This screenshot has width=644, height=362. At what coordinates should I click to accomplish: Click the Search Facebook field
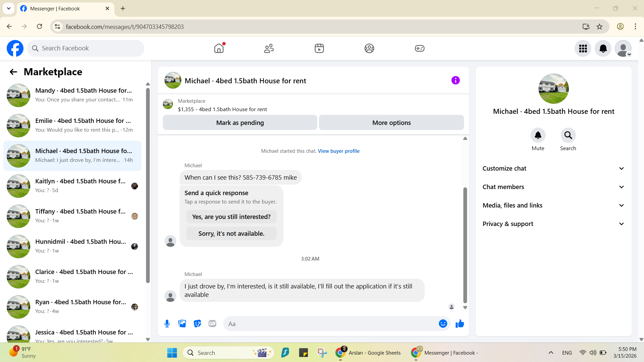(x=86, y=48)
